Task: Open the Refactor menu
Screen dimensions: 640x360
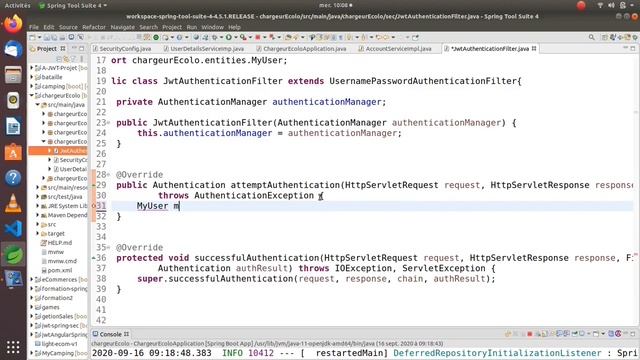Action: [x=94, y=27]
